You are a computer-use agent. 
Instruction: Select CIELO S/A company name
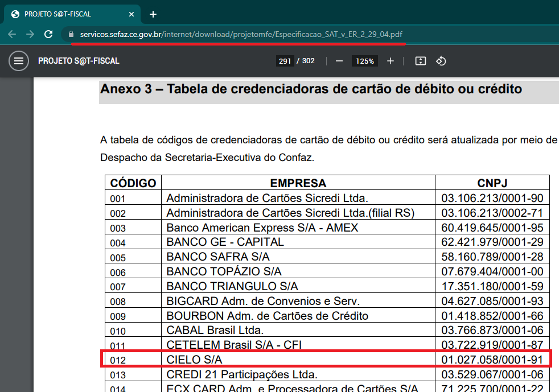[x=194, y=360]
